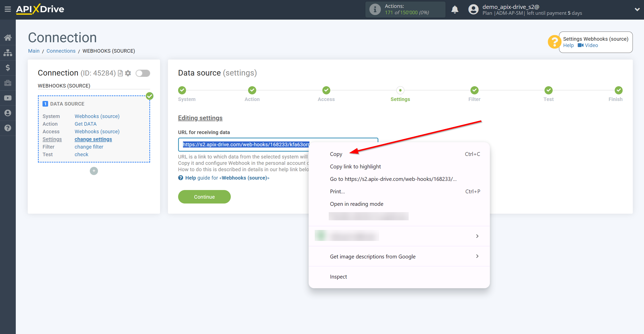Click the Get DATA action link
The image size is (644, 334).
pyautogui.click(x=85, y=124)
